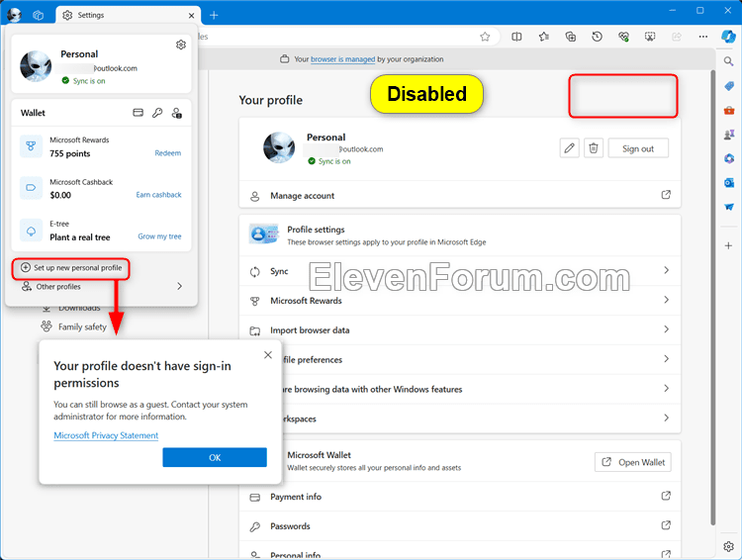Open browser is managed link

pyautogui.click(x=342, y=59)
